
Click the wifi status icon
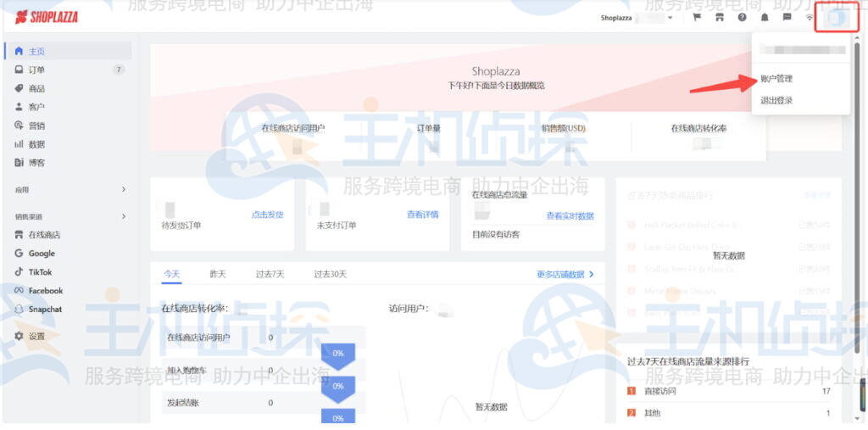click(810, 17)
